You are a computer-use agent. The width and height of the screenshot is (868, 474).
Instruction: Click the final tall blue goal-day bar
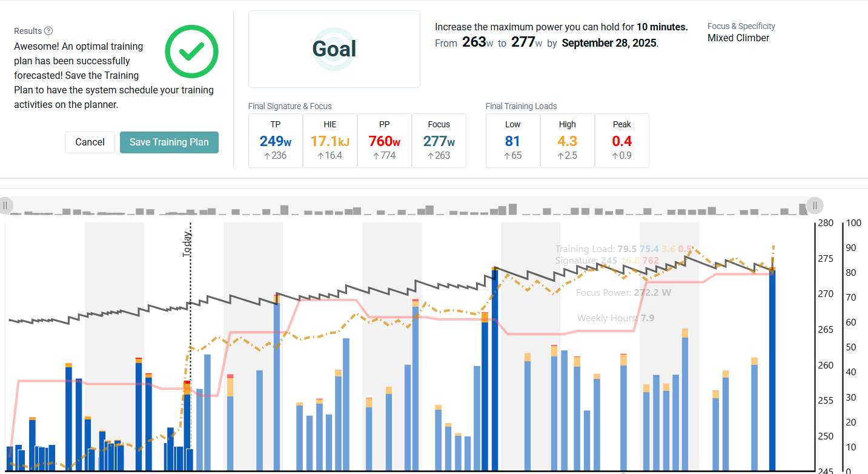772,369
